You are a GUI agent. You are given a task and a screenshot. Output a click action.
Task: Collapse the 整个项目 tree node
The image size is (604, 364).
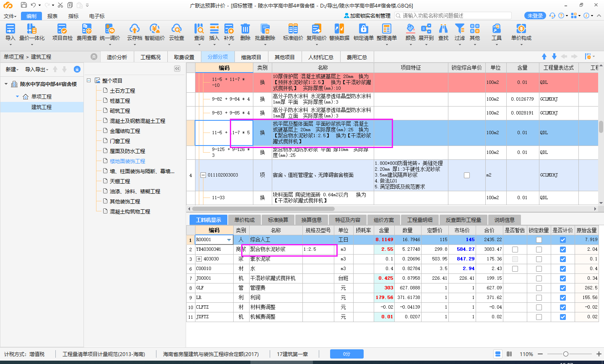(x=89, y=80)
